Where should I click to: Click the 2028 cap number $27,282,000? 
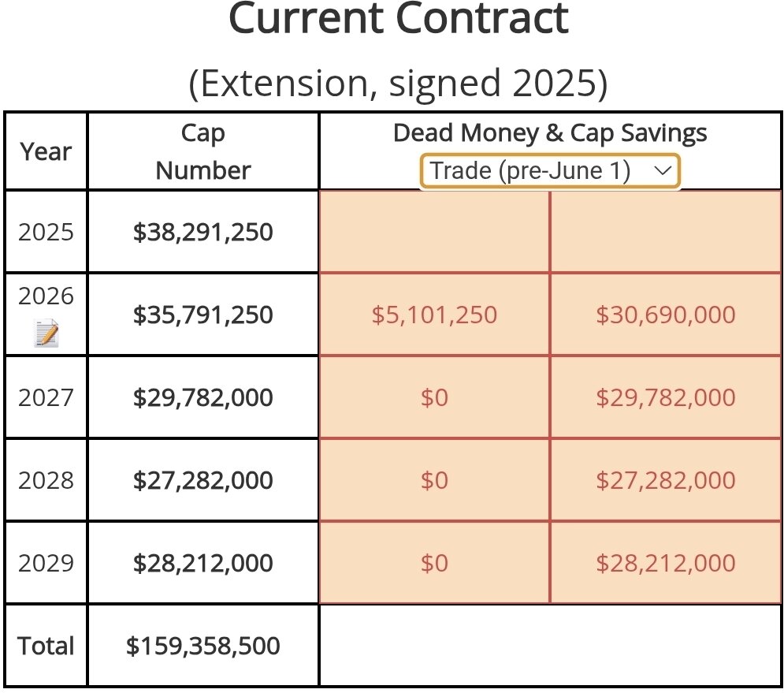coord(203,480)
